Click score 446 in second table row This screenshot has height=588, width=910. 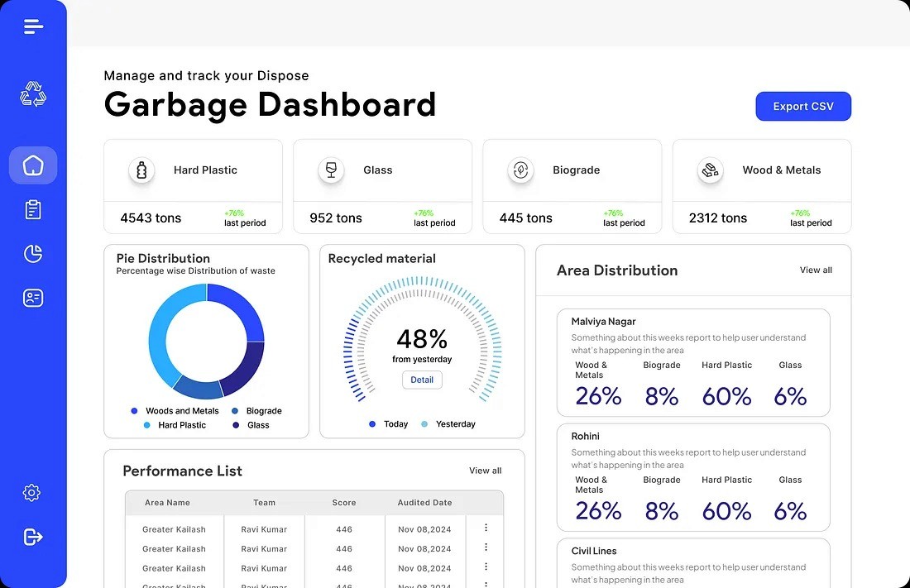click(344, 549)
